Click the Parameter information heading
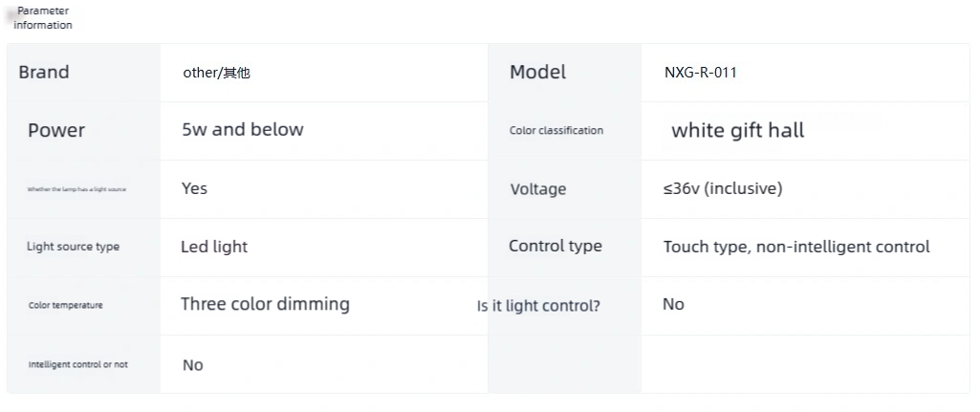 43,18
